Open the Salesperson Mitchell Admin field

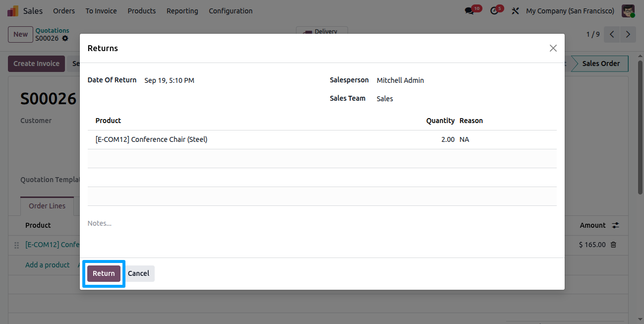tap(401, 80)
